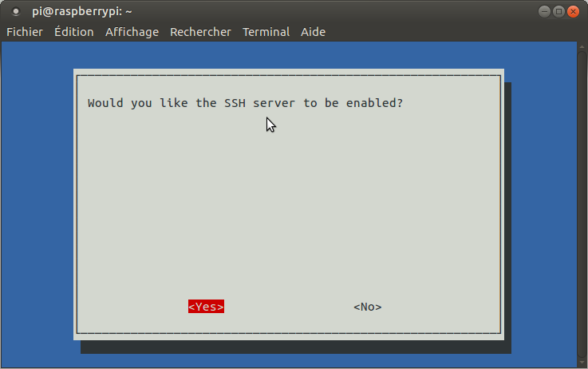The width and height of the screenshot is (588, 369).
Task: Click the pi@raspberrypi window title
Action: [x=81, y=12]
